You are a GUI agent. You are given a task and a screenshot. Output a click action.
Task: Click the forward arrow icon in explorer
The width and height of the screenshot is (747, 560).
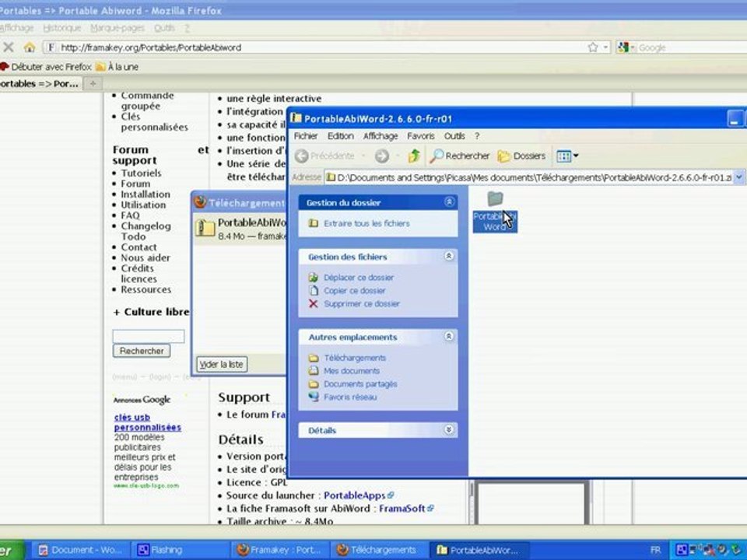pos(381,156)
